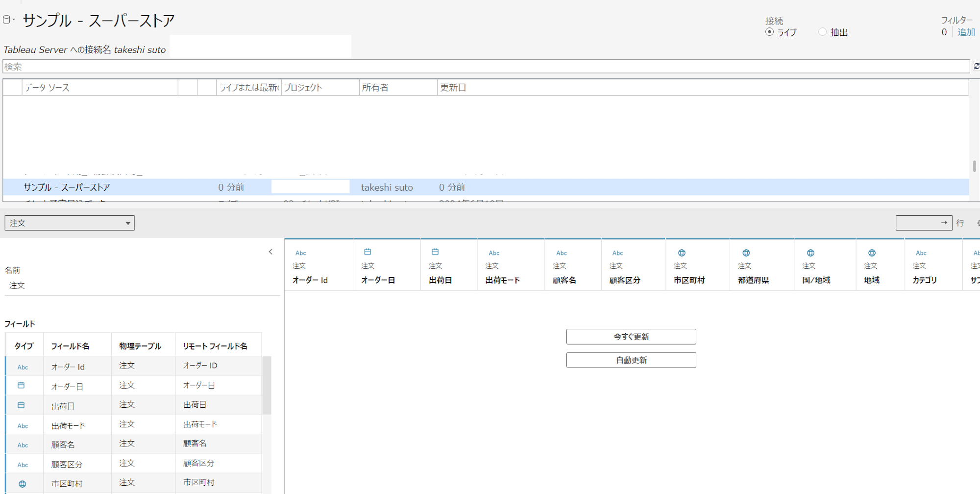Click the タイプ header in field table
The height and width of the screenshot is (494, 980).
pyautogui.click(x=24, y=346)
